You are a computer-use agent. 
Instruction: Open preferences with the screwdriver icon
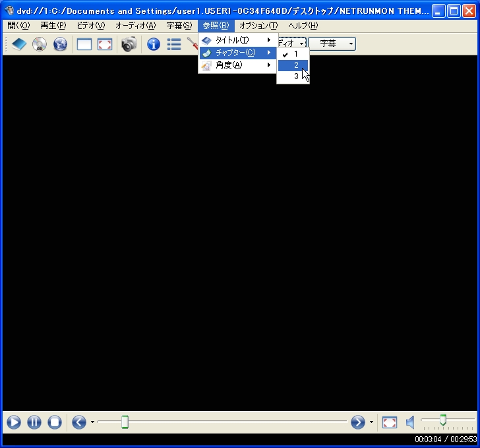pyautogui.click(x=193, y=43)
